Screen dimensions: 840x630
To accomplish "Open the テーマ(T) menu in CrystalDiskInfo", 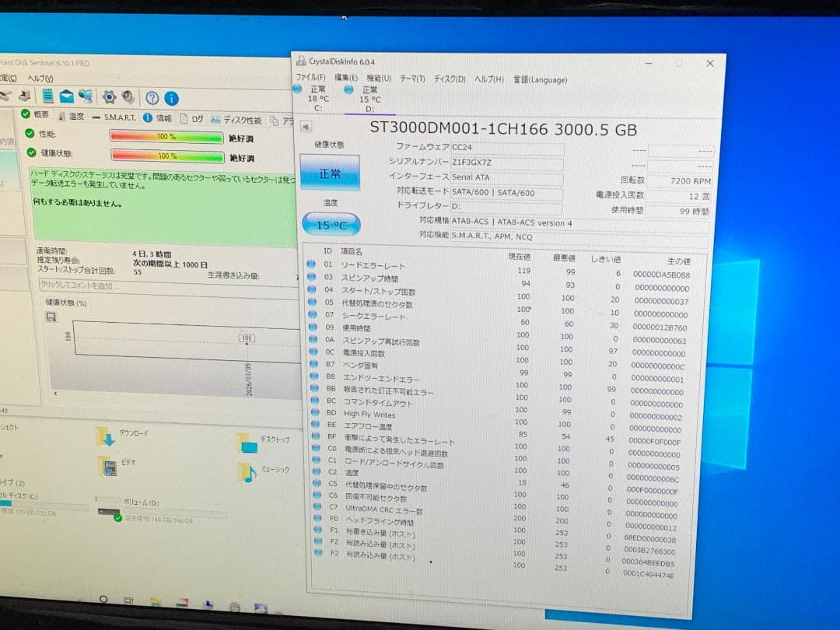I will [x=412, y=79].
